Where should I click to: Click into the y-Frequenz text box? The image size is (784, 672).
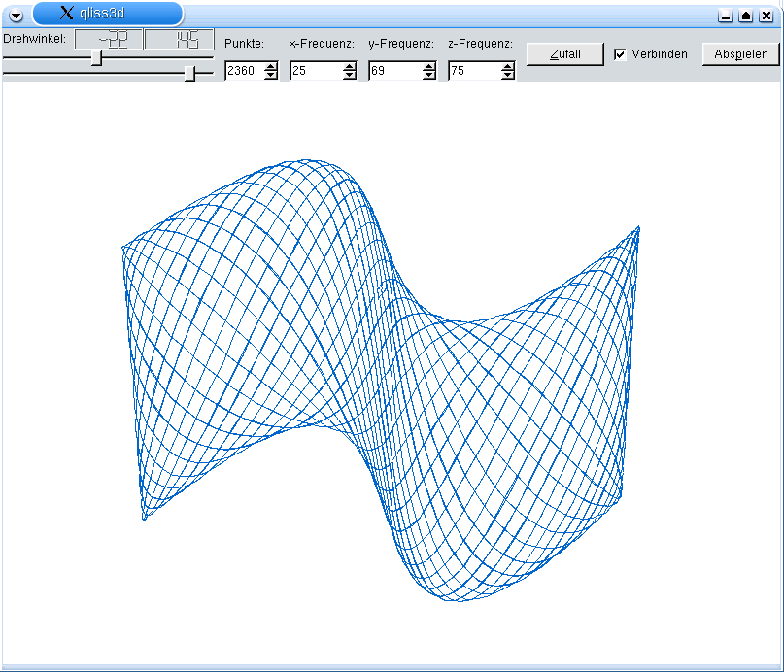tap(394, 71)
